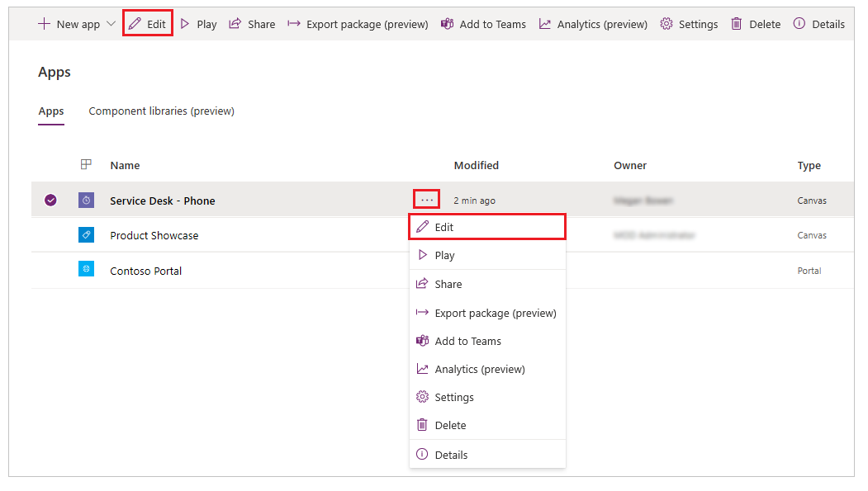868x491 pixels.
Task: Select Export package (preview) in the context menu
Action: 495,313
